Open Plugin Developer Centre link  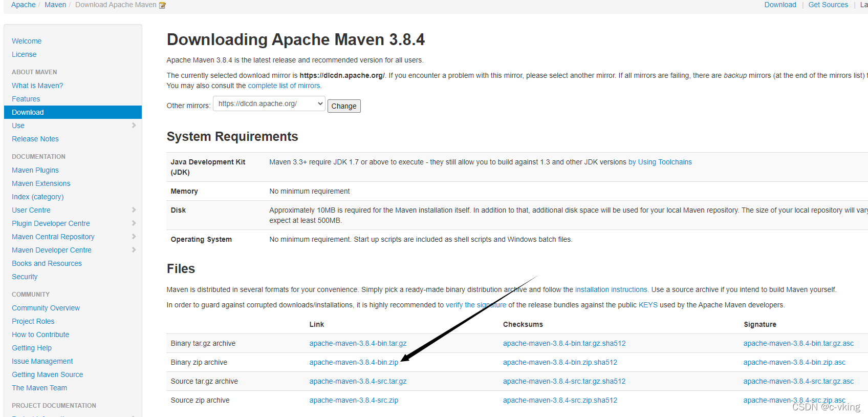click(x=51, y=223)
